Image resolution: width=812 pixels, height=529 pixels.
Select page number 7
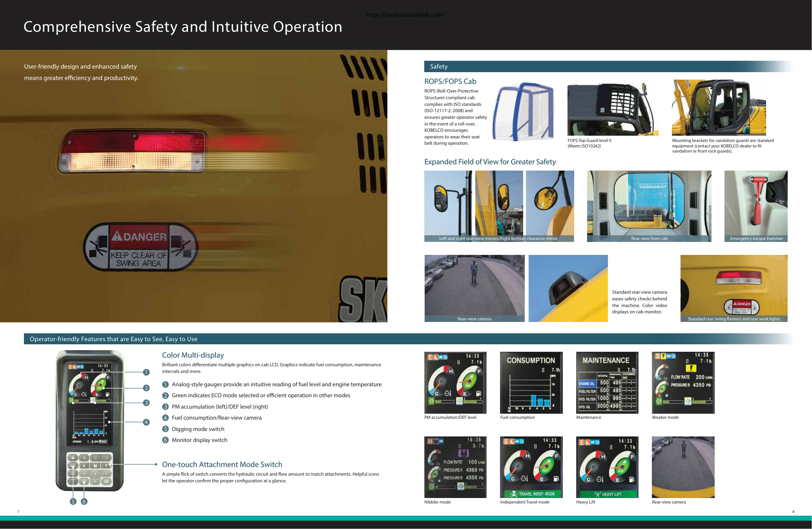tap(18, 512)
